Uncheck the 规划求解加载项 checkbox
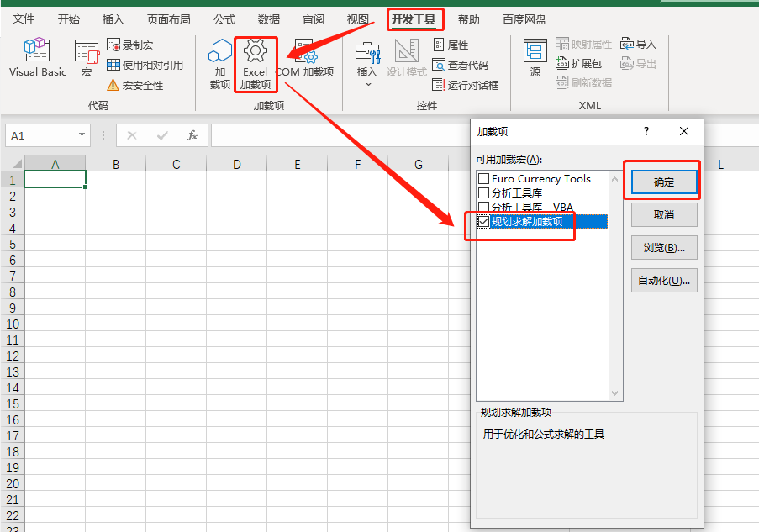The width and height of the screenshot is (759, 532). click(483, 221)
